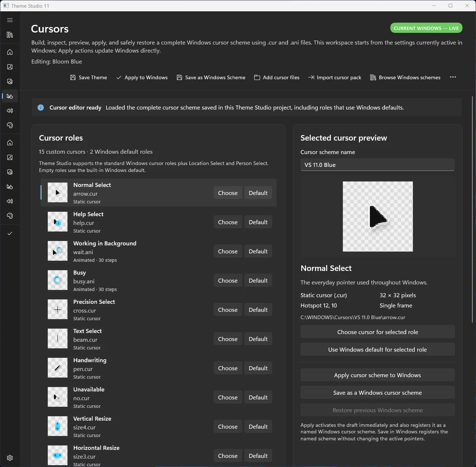This screenshot has width=476, height=467.
Task: Reset Help Select to Default
Action: [x=258, y=222]
